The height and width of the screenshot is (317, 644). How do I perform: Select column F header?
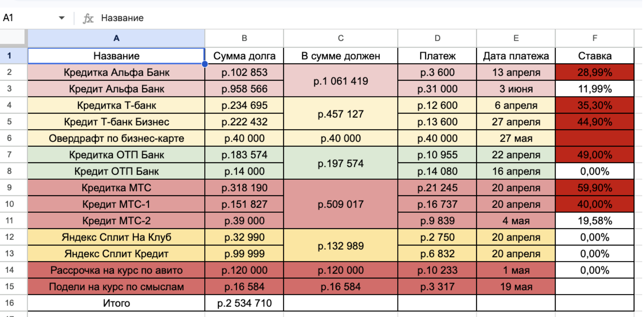pyautogui.click(x=595, y=38)
